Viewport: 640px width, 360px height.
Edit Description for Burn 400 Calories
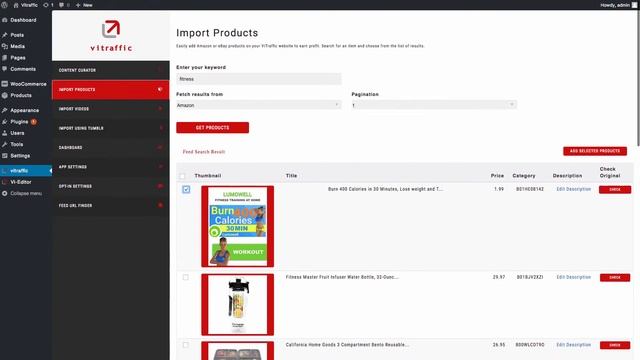point(573,189)
